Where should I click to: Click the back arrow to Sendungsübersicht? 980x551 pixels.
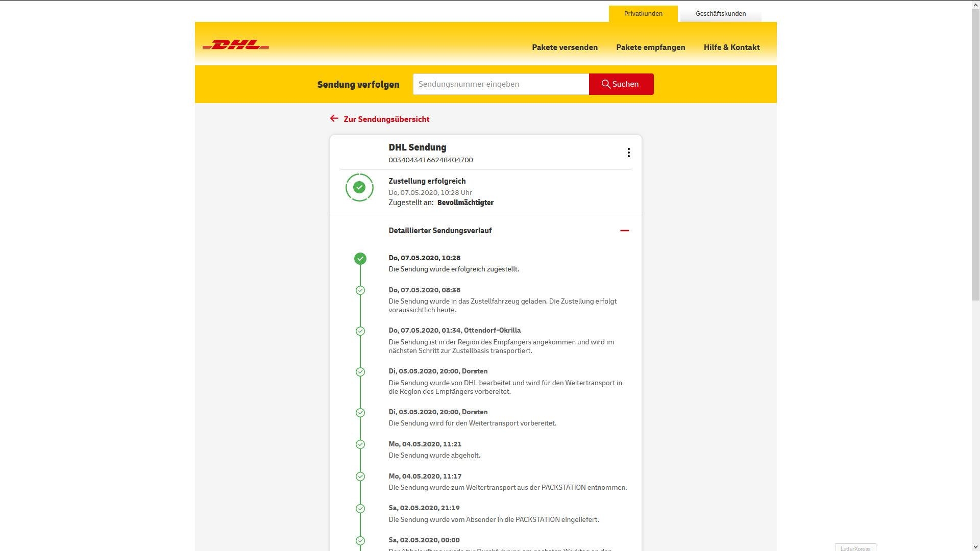[334, 118]
